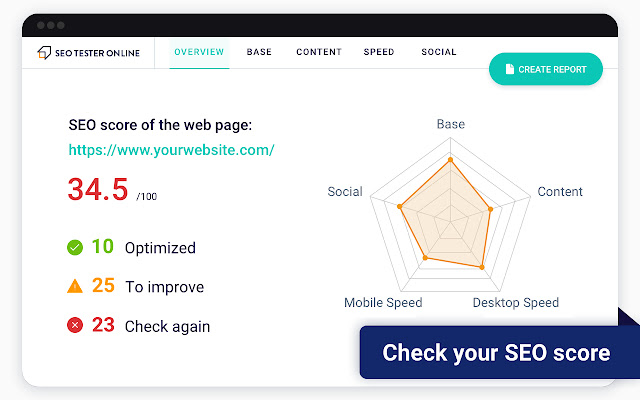
Task: Click the Check your SEO score banner
Action: (x=496, y=353)
